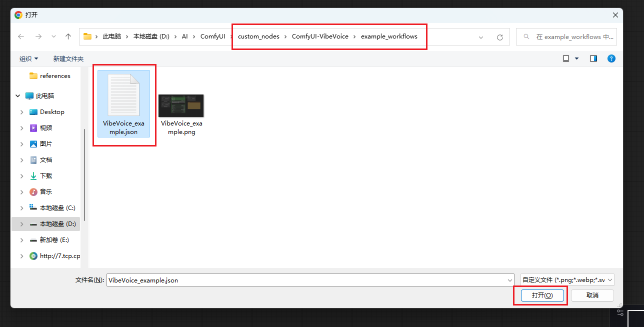Open the file name history dropdown arrow

click(510, 280)
